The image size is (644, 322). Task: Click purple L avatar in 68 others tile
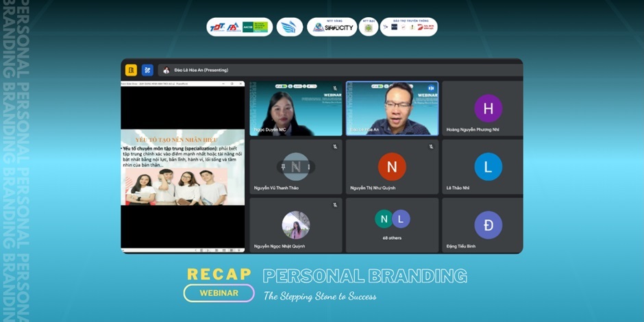[x=401, y=219]
